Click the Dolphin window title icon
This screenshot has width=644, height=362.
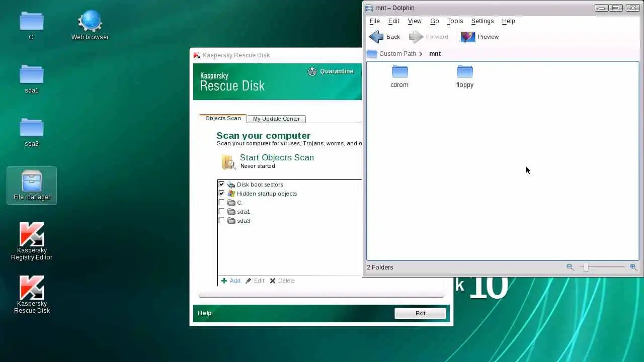click(x=369, y=8)
